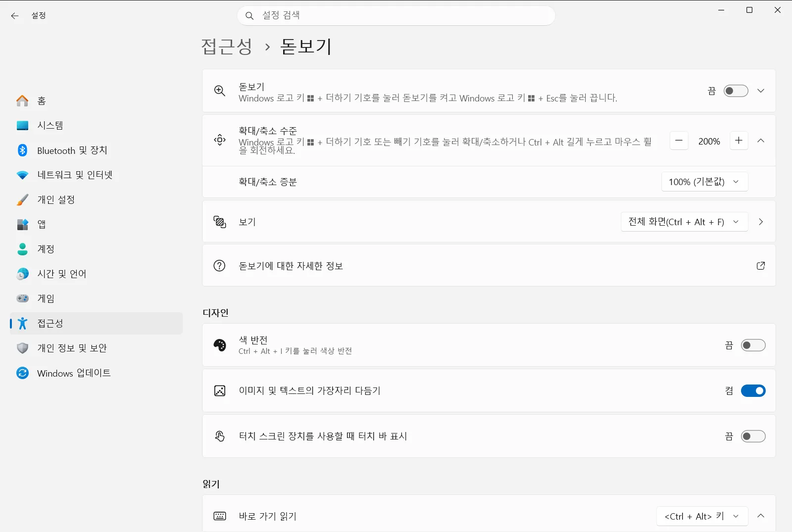
Task: Click the Bluetooth icon in sidebar
Action: tap(23, 150)
